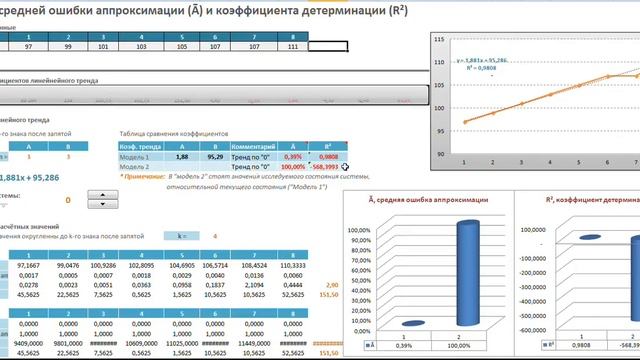Click the trendline equation label in line chart
Viewport: 640px width, 360px height.
click(482, 64)
